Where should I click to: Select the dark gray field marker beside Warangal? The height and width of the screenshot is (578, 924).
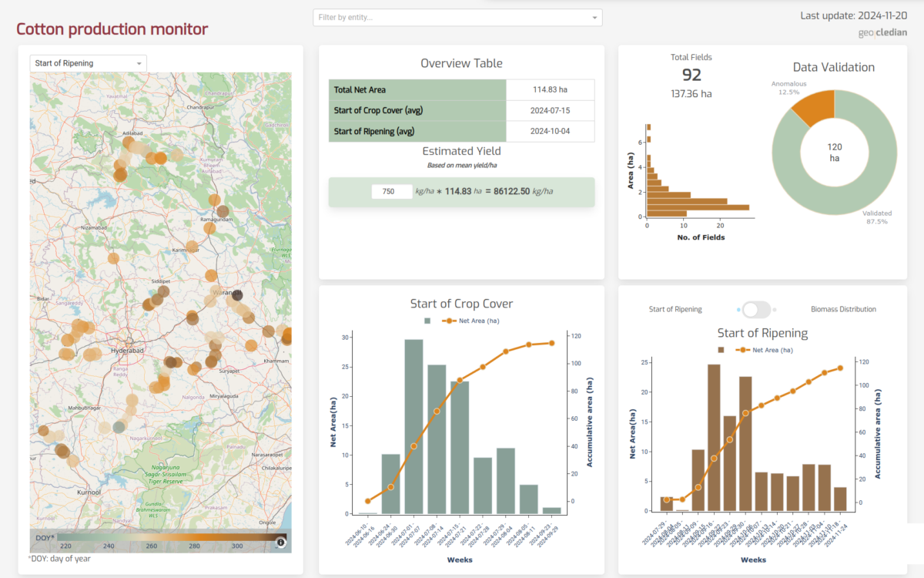238,295
